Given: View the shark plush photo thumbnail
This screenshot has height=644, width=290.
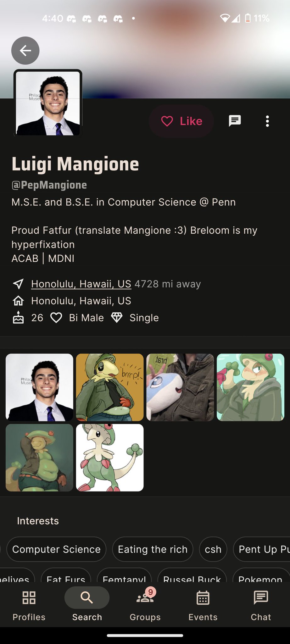Looking at the screenshot, I should coord(180,387).
